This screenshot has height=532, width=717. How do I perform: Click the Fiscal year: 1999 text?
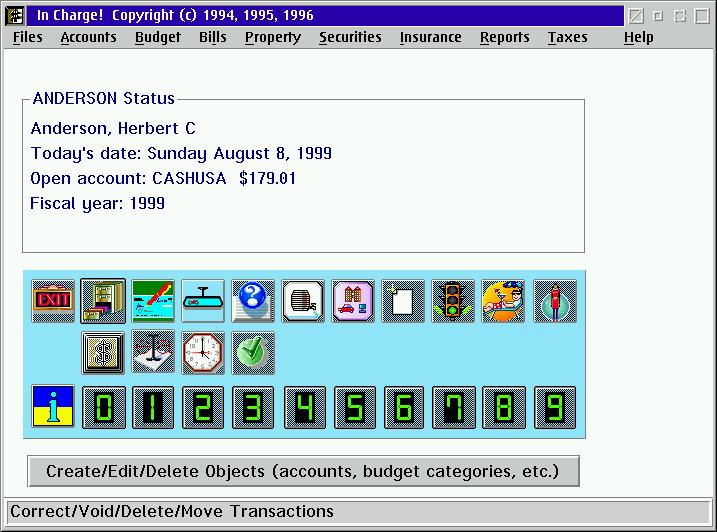(97, 203)
